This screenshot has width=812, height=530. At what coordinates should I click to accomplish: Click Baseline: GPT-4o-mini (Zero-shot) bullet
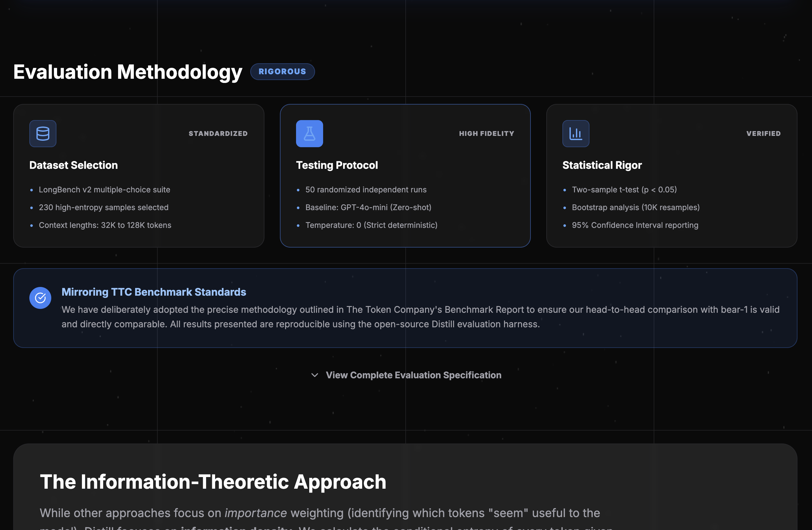pyautogui.click(x=368, y=207)
